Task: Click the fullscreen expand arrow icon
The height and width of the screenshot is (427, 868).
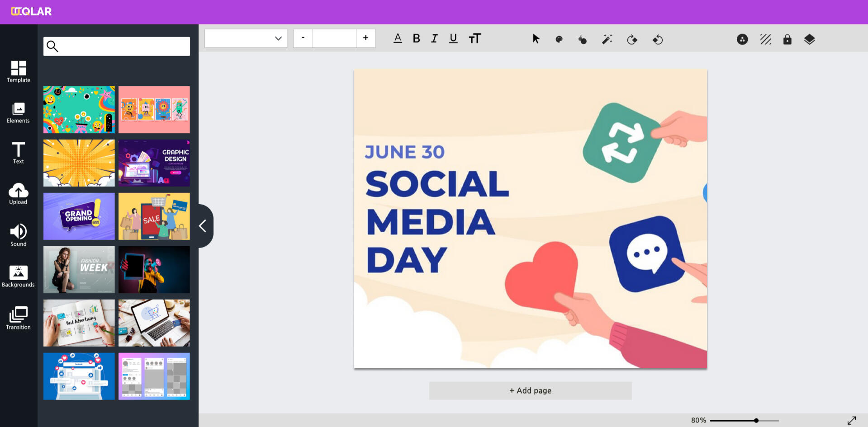Action: coord(852,420)
